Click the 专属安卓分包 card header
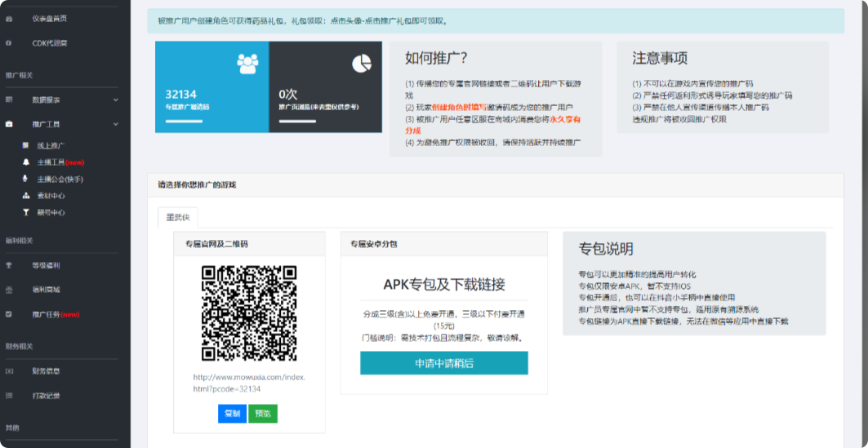The width and height of the screenshot is (868, 448). [444, 243]
